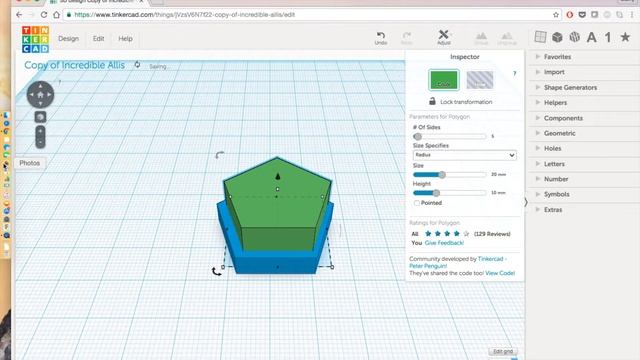Click the Inspector help question mark
The image size is (640, 360).
click(x=514, y=73)
